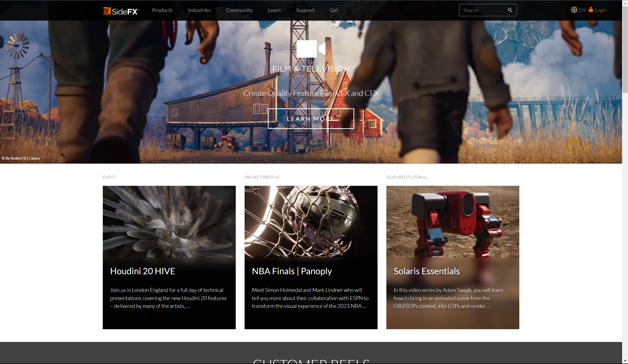Click the Solaris Essentials title

[426, 271]
